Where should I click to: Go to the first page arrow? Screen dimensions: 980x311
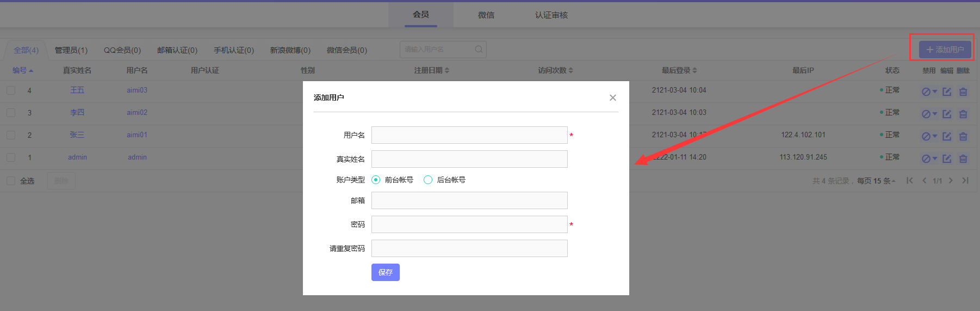tap(909, 181)
